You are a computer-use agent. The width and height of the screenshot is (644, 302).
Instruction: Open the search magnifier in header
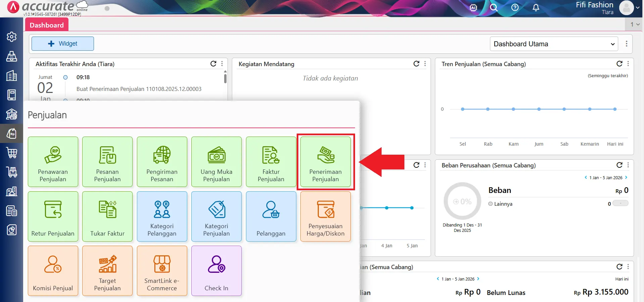point(493,8)
